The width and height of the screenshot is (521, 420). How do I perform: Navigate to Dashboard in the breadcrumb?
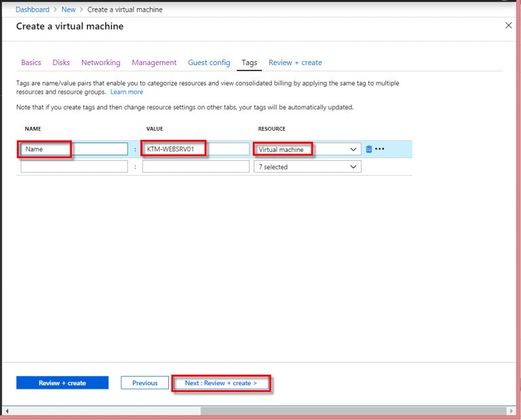[x=33, y=9]
